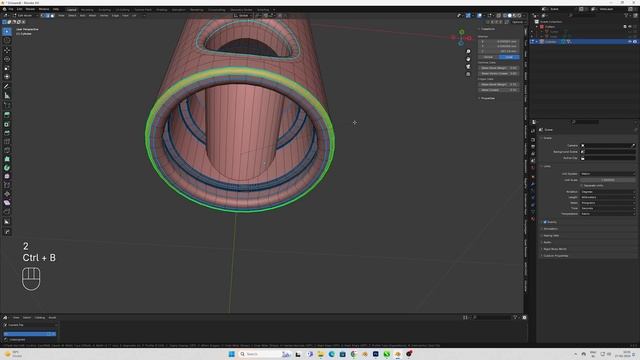Image resolution: width=640 pixels, height=360 pixels.
Task: Select the Extrude Region tool
Action: [7, 115]
